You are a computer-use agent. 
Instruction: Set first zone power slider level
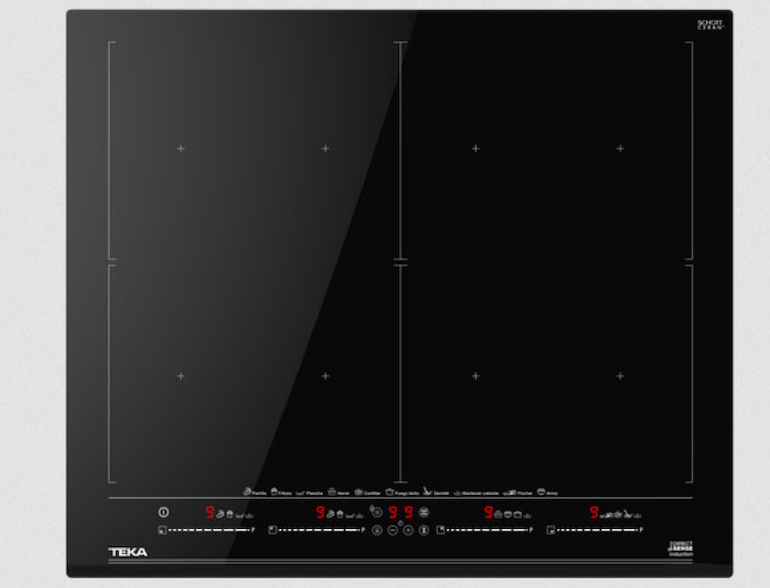point(210,530)
